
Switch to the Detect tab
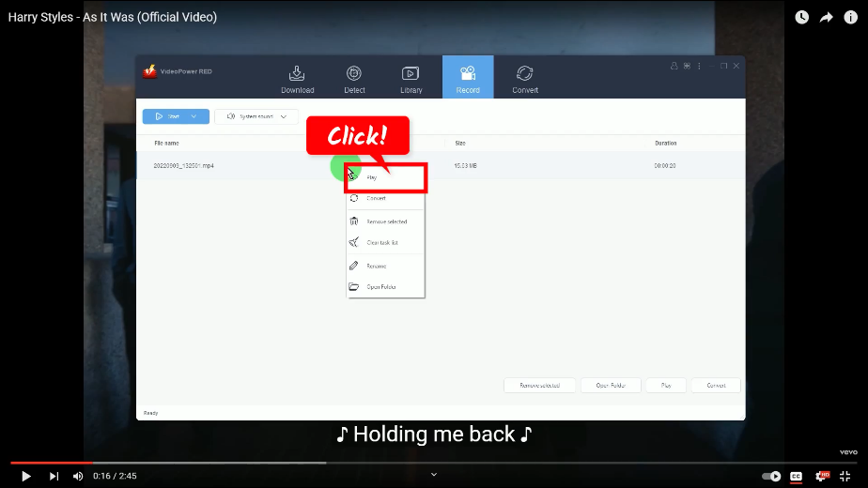pos(354,79)
